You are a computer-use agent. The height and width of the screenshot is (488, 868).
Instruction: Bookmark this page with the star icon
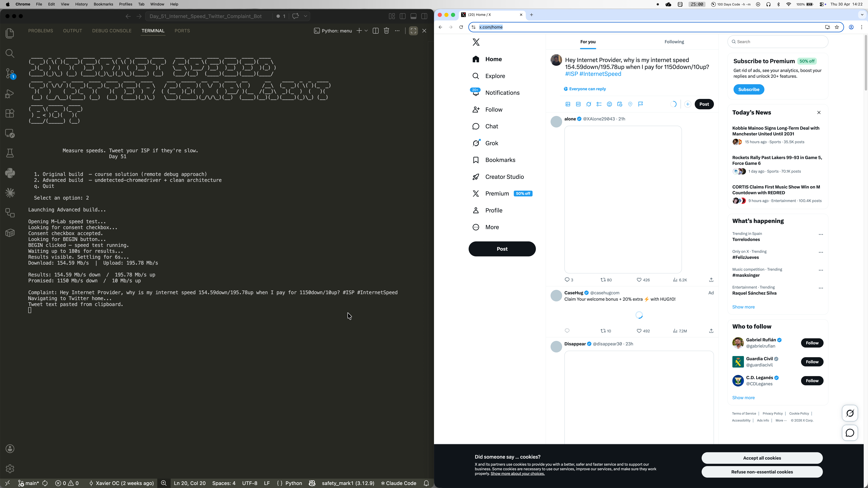tap(837, 27)
